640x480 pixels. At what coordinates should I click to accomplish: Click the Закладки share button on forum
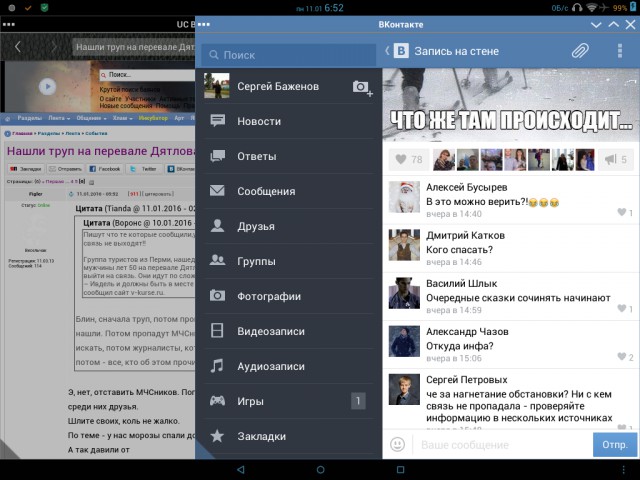pyautogui.click(x=26, y=169)
